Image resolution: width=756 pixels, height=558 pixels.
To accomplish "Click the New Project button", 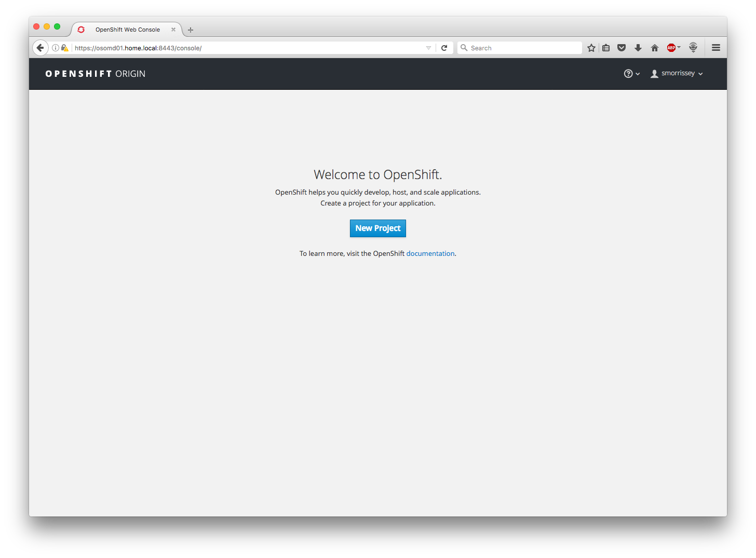I will pyautogui.click(x=377, y=228).
